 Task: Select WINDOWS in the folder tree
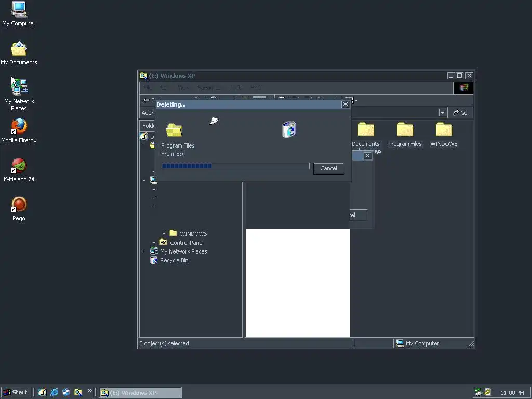click(x=193, y=234)
